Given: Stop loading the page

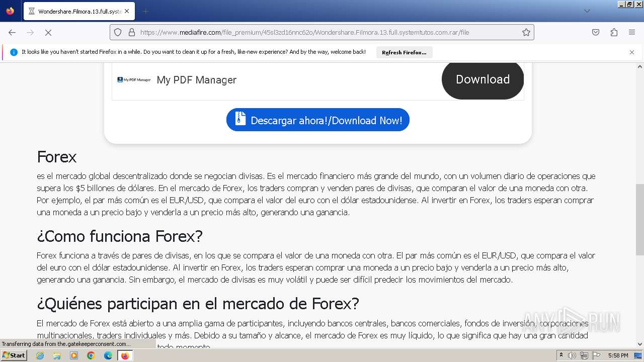Looking at the screenshot, I should coord(48,32).
